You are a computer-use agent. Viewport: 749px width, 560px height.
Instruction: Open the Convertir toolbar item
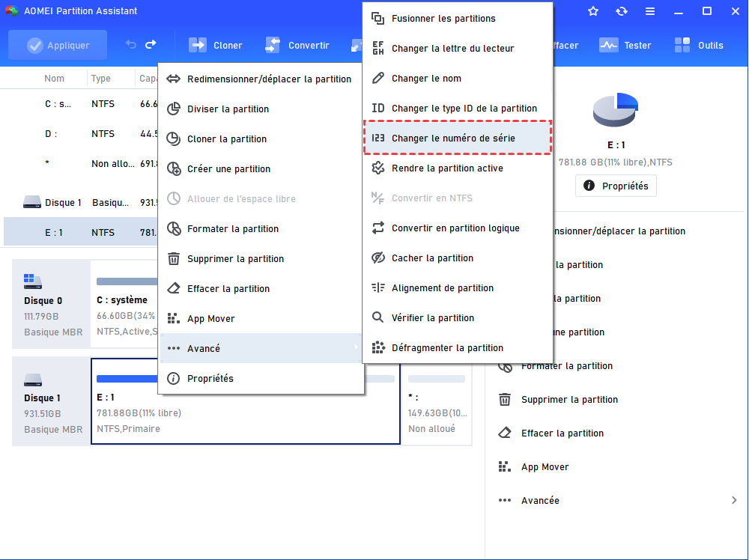tap(297, 46)
